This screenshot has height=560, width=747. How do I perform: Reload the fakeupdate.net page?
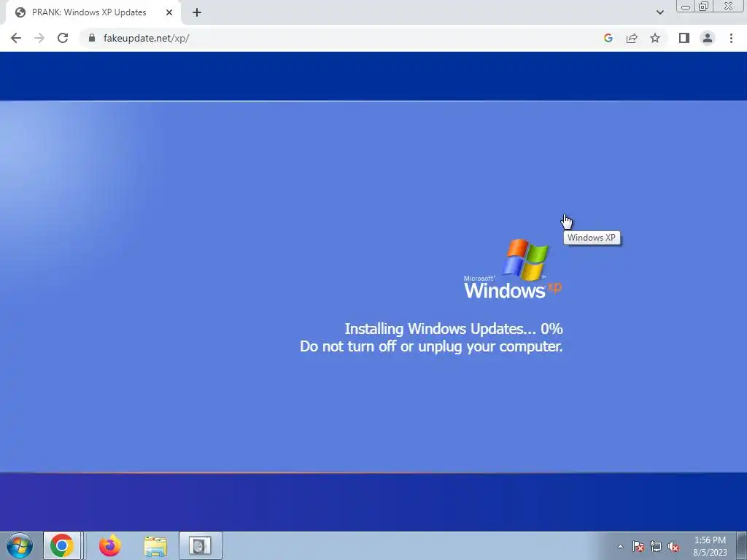63,38
